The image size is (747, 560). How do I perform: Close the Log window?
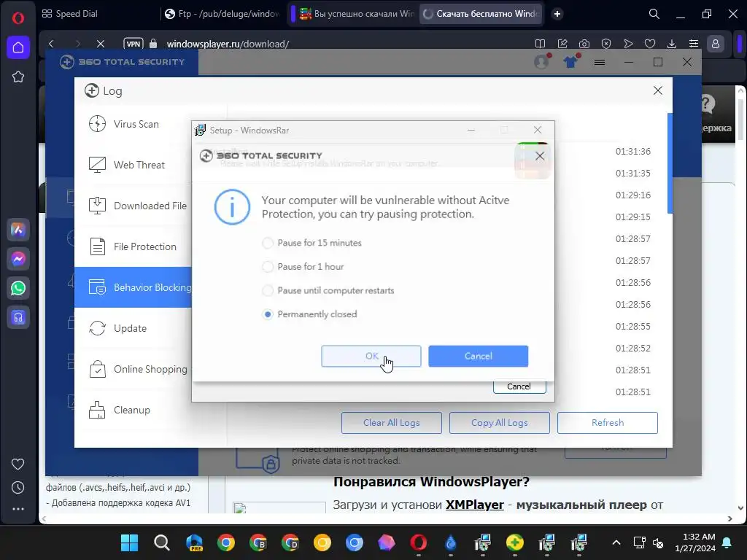click(658, 90)
